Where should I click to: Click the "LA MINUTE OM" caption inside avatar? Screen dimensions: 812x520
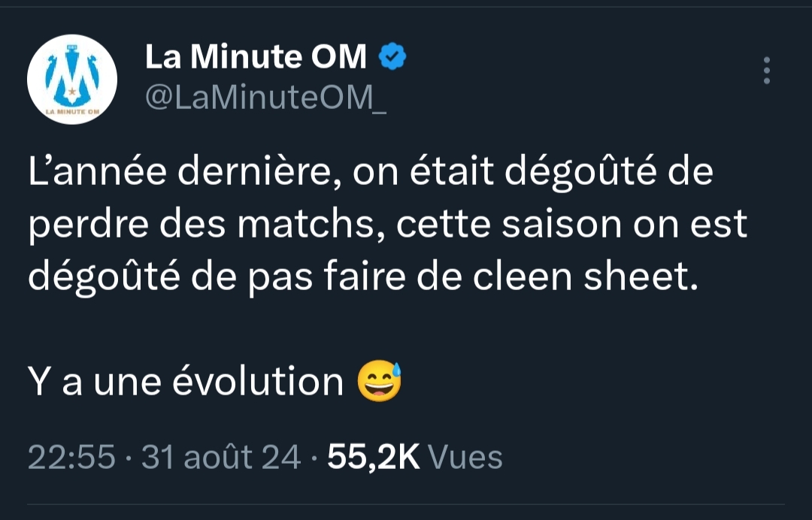tap(72, 111)
